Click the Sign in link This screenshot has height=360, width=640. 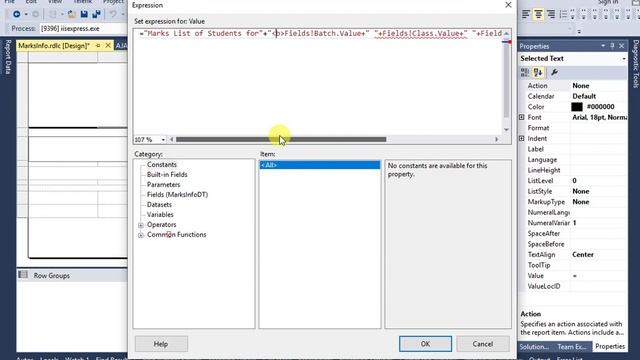coord(608,2)
